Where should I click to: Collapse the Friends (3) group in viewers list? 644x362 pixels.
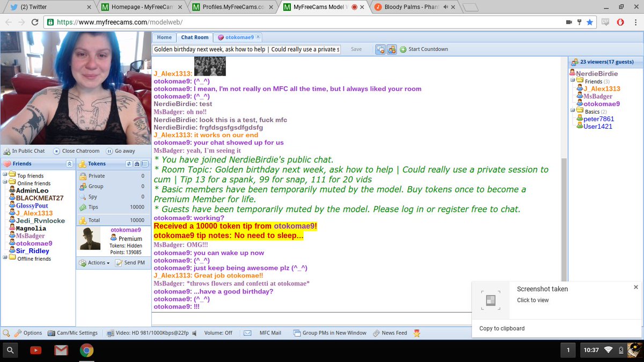(573, 81)
